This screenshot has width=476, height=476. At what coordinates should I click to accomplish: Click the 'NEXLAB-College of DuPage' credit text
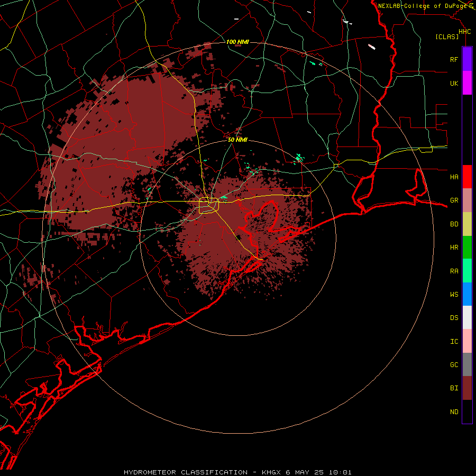[423, 6]
